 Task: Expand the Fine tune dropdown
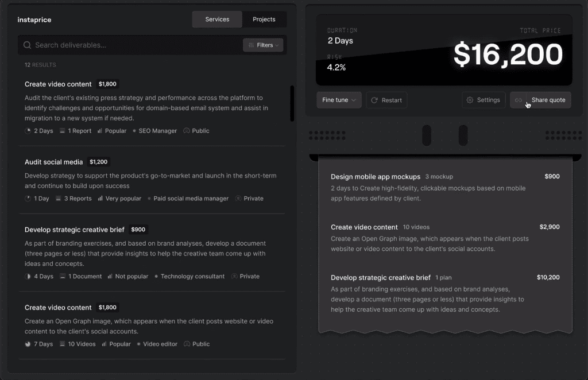coord(339,100)
